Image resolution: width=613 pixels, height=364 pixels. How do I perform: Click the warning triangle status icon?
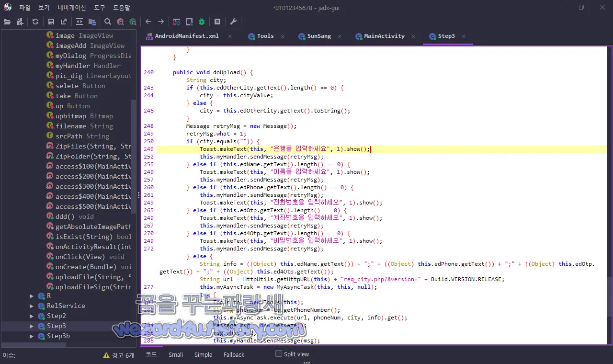106,355
